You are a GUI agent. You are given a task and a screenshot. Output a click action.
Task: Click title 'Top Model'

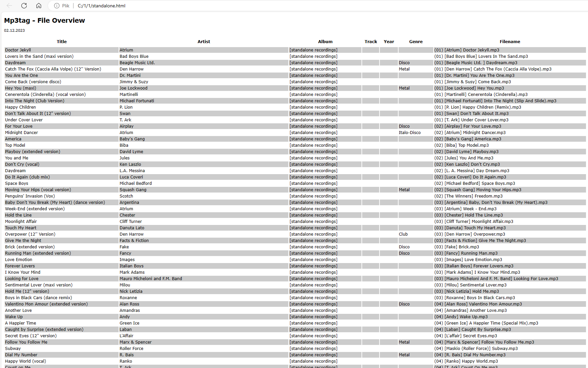click(x=15, y=145)
